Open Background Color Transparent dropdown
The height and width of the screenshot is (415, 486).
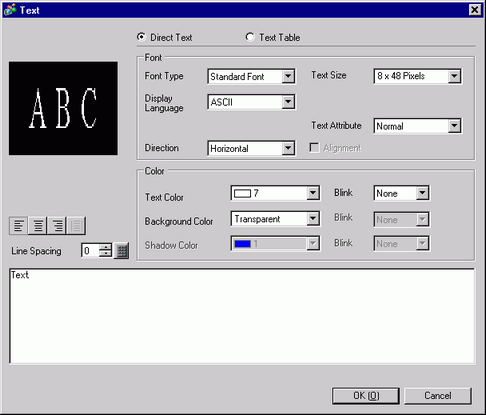tap(275, 219)
